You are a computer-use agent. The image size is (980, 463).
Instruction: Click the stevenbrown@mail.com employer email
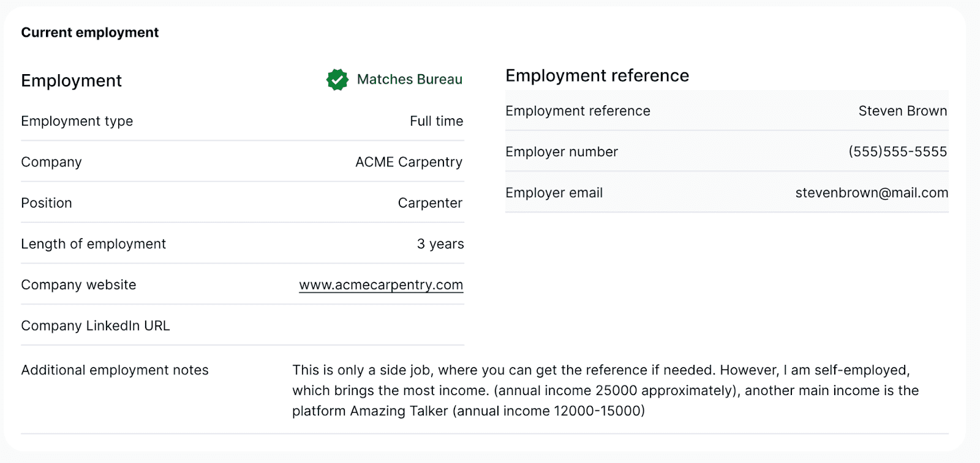pyautogui.click(x=871, y=193)
